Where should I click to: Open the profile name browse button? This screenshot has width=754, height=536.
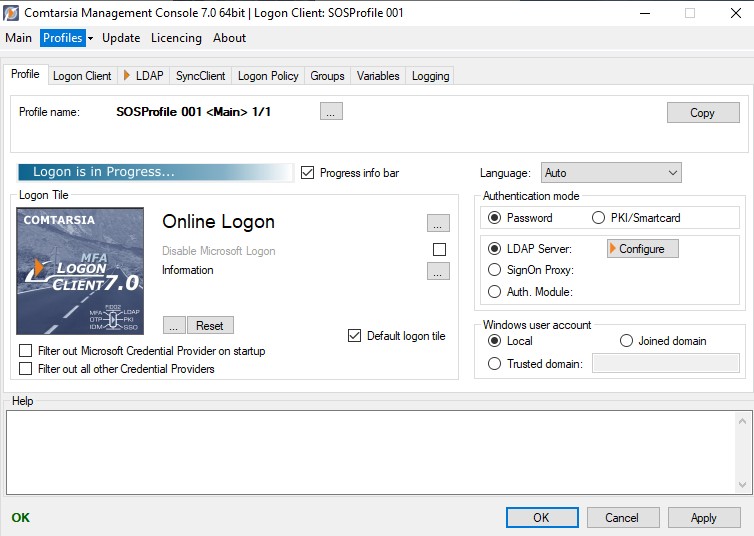[331, 112]
